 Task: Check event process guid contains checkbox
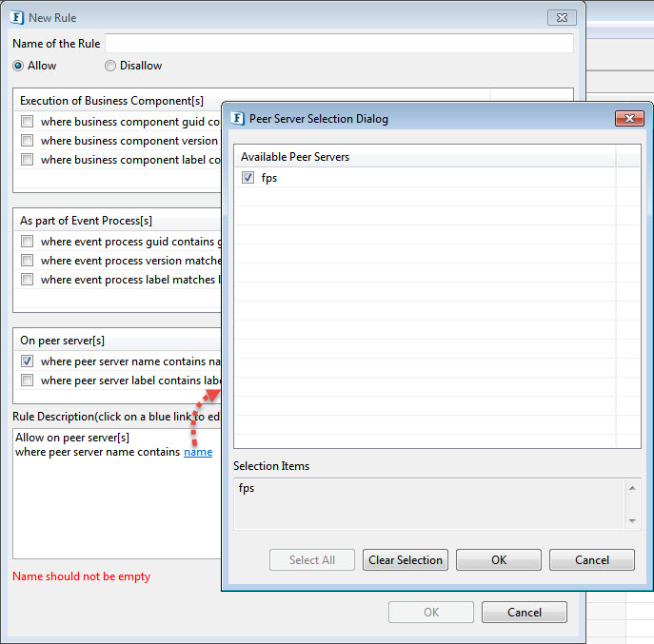click(28, 242)
